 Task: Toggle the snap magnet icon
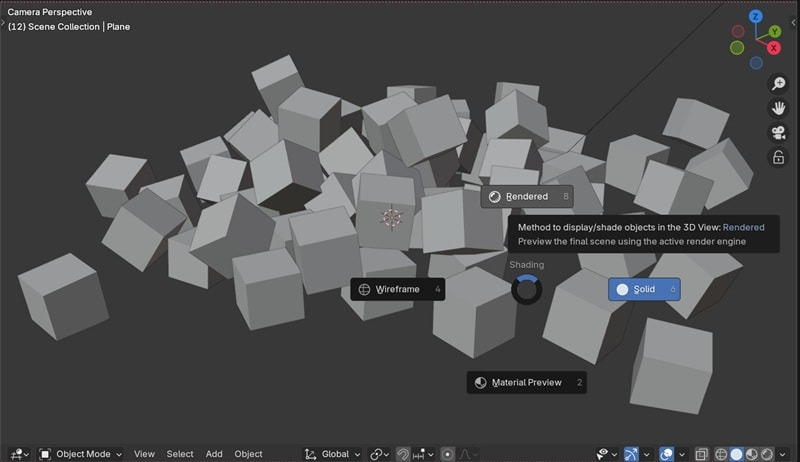click(403, 454)
